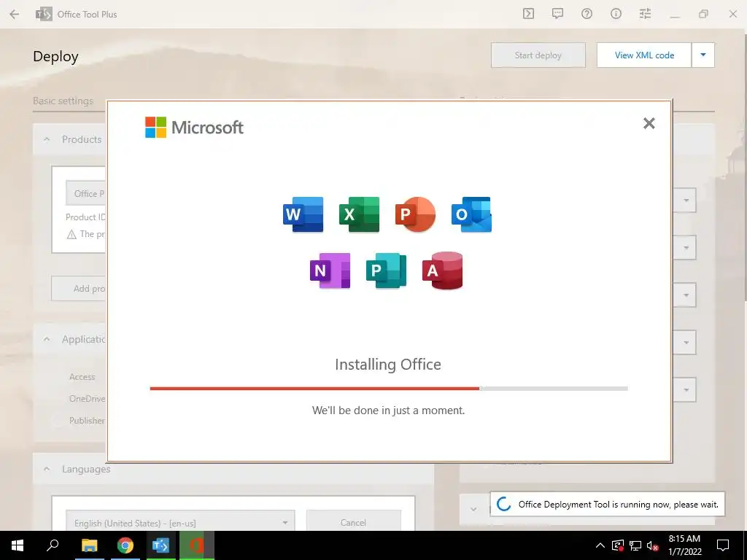Open Google Chrome from taskbar
The width and height of the screenshot is (747, 560).
(125, 545)
